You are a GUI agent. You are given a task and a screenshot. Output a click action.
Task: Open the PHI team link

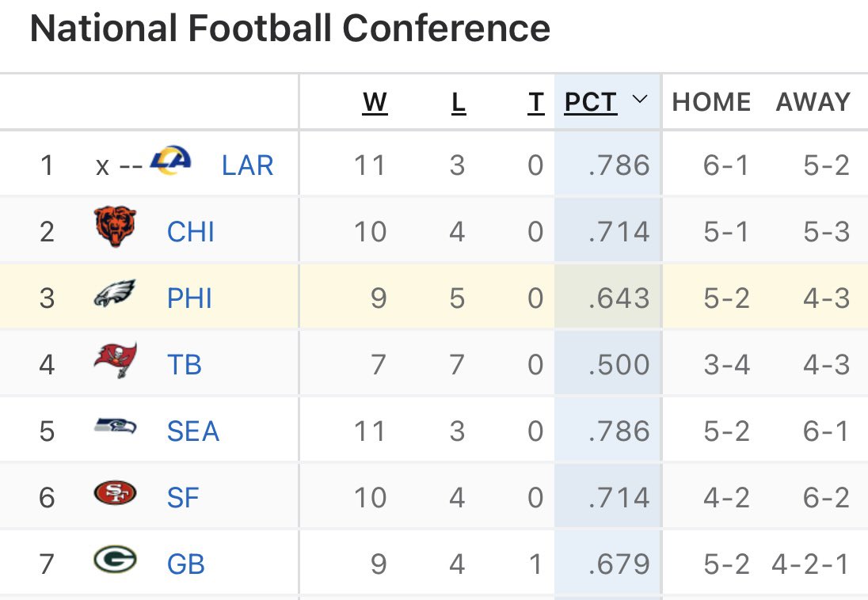[190, 298]
